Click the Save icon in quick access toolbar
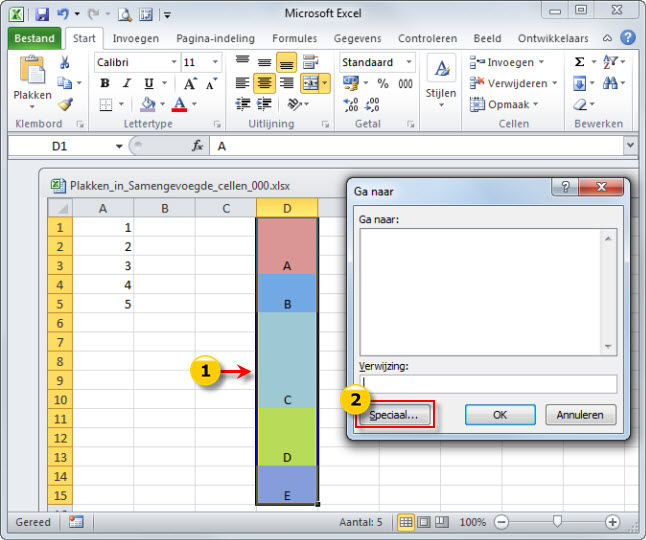The image size is (646, 540). pyautogui.click(x=42, y=14)
